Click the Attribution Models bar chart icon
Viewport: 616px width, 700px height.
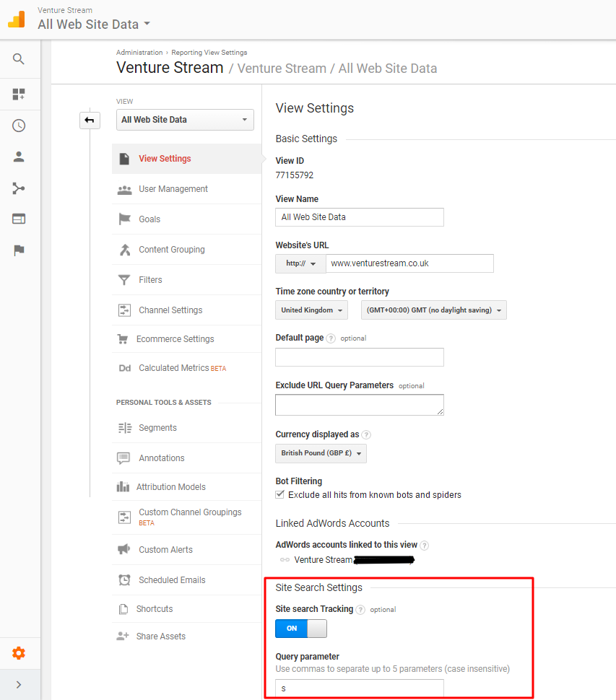tap(123, 486)
